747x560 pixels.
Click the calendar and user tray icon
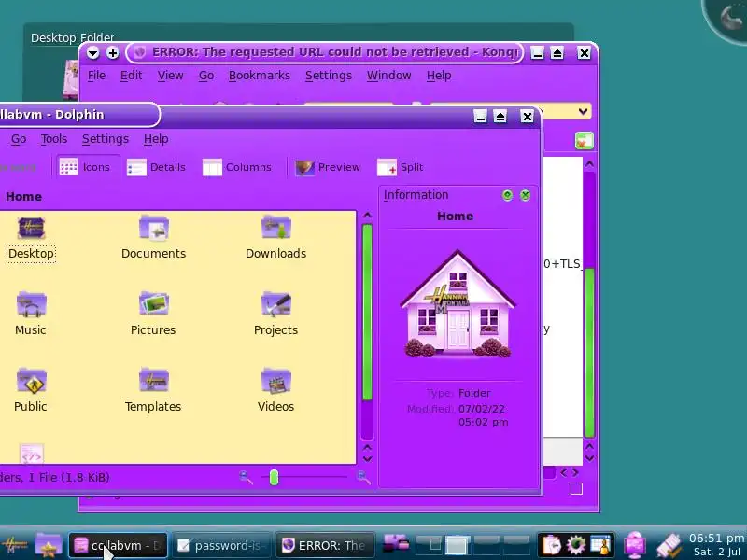pyautogui.click(x=599, y=546)
